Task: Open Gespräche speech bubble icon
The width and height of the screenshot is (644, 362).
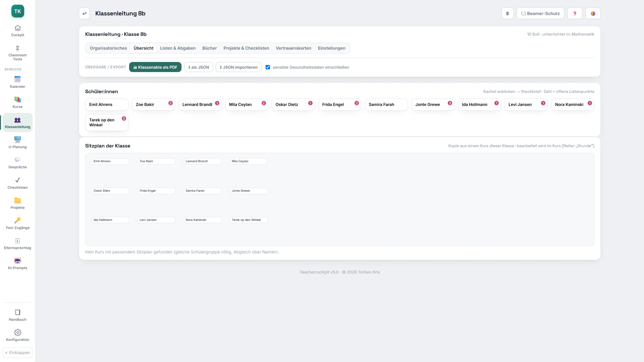Action: click(17, 160)
